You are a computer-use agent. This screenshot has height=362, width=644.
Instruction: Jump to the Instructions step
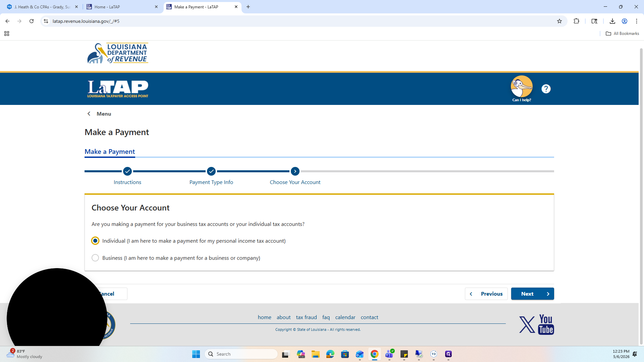coord(127,182)
